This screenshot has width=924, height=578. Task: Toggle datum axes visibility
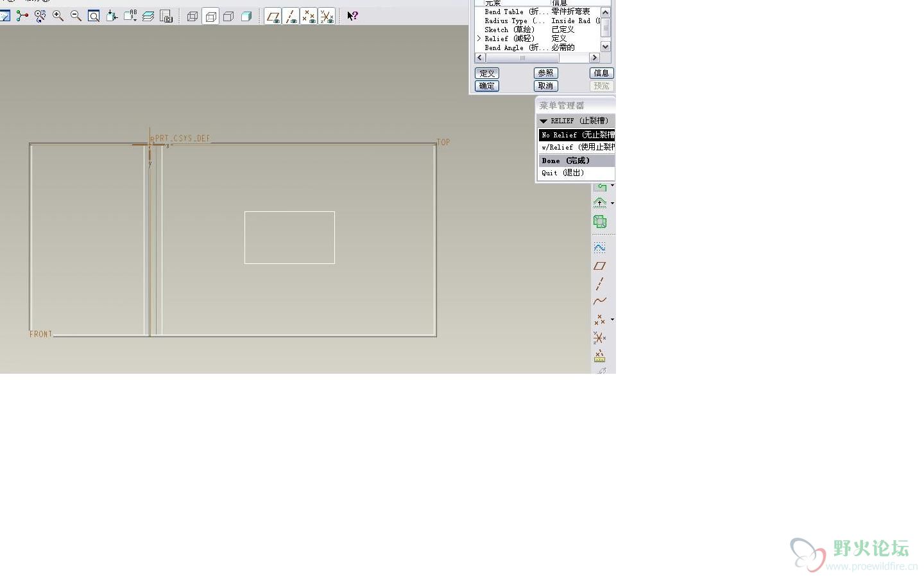pos(291,16)
